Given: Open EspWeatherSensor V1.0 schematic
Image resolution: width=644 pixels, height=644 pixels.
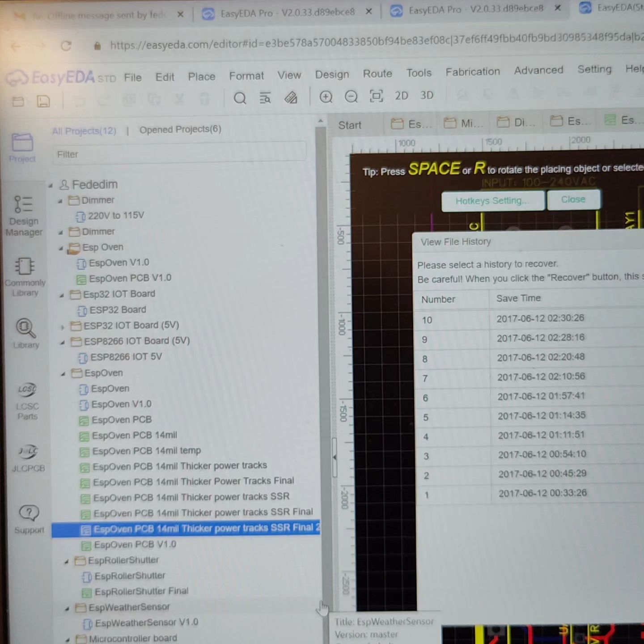Looking at the screenshot, I should (x=146, y=623).
